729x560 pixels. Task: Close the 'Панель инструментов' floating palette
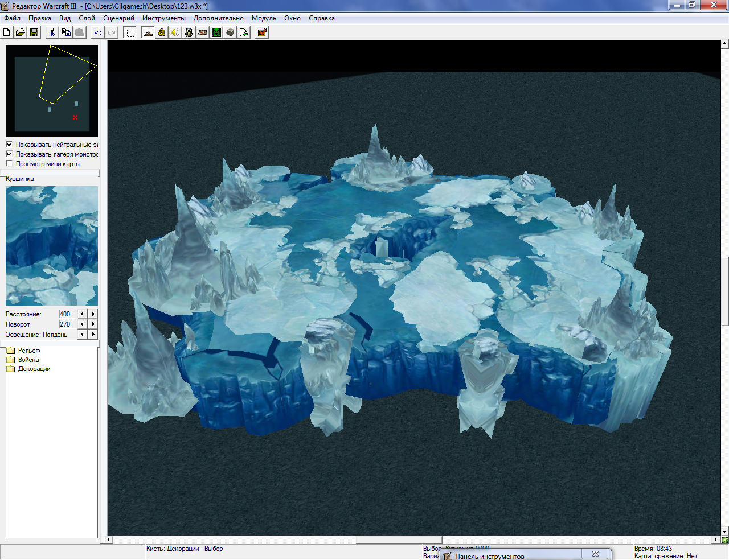[x=595, y=554]
